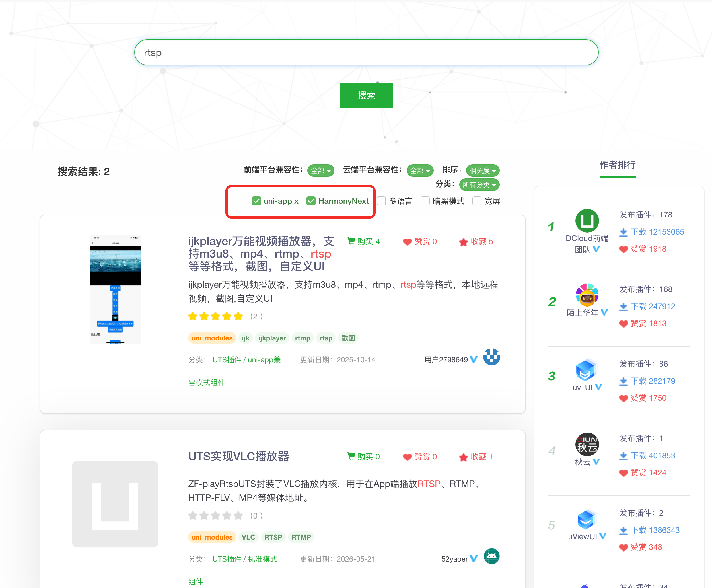Click the 用户2798649 blue avatar icon
The height and width of the screenshot is (588, 712).
point(491,357)
